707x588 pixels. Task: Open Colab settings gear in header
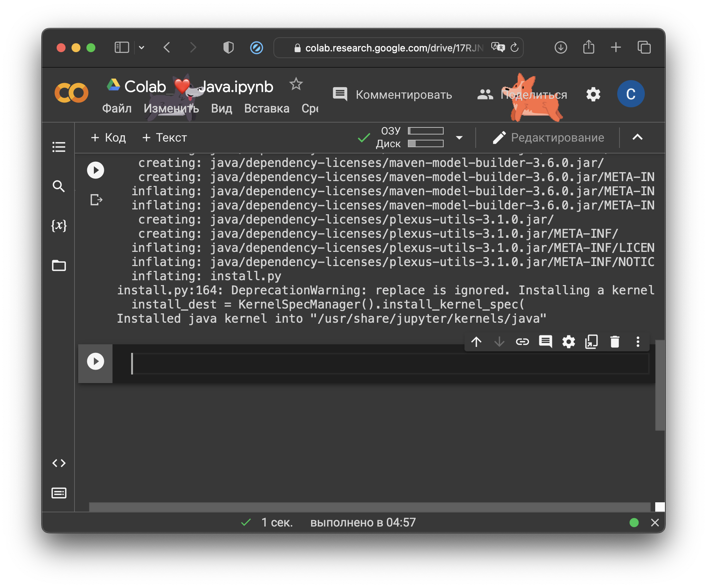tap(593, 94)
